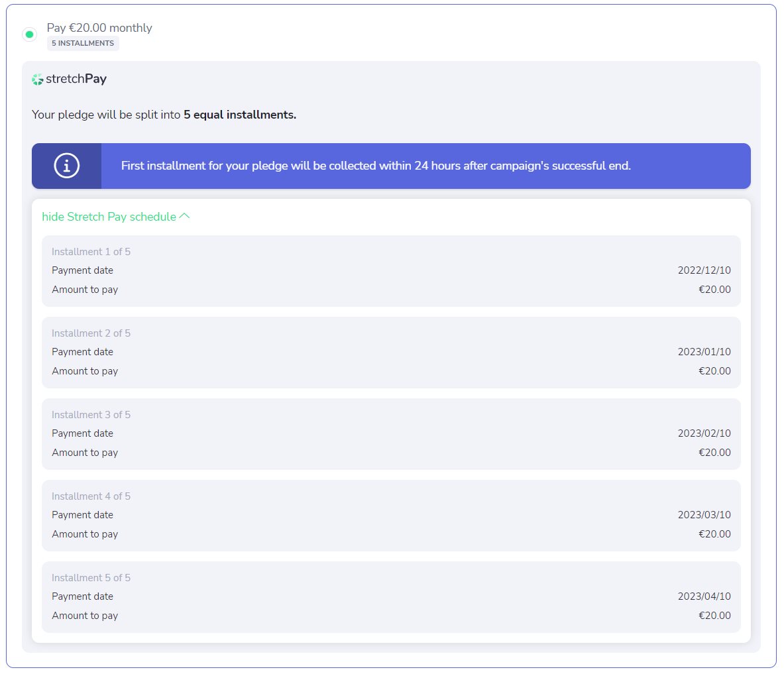Click payment date 2023/03/10
Screen dimensions: 784x674
[704, 514]
